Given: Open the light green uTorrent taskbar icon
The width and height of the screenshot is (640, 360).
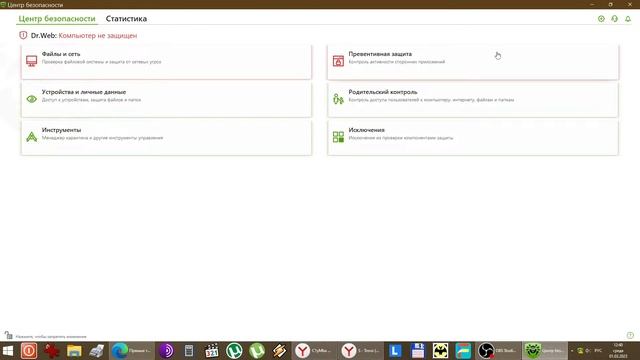Looking at the screenshot, I should click(x=257, y=351).
